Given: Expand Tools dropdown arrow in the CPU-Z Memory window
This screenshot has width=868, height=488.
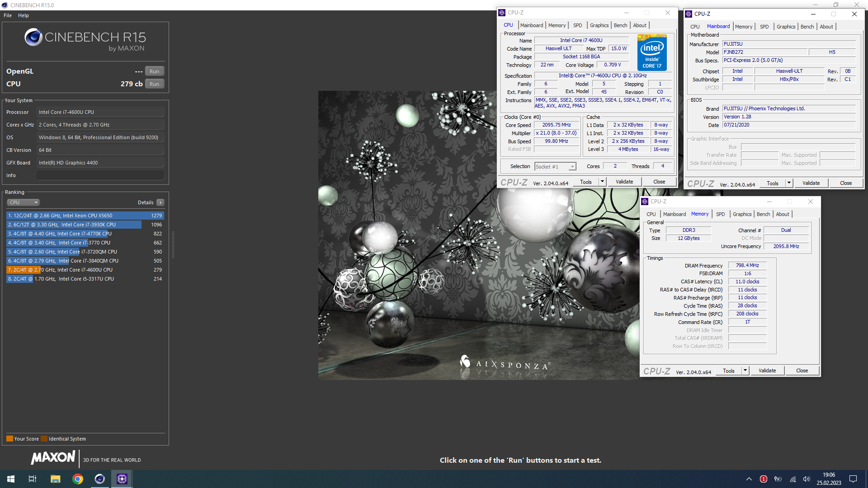Looking at the screenshot, I should point(745,371).
